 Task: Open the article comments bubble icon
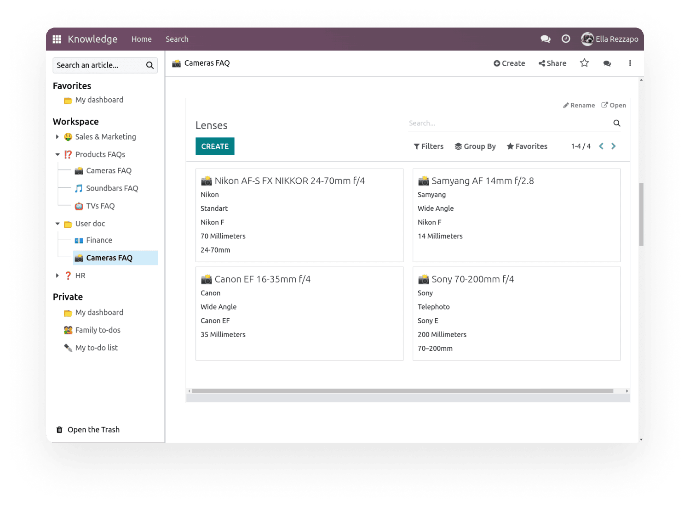click(x=607, y=63)
